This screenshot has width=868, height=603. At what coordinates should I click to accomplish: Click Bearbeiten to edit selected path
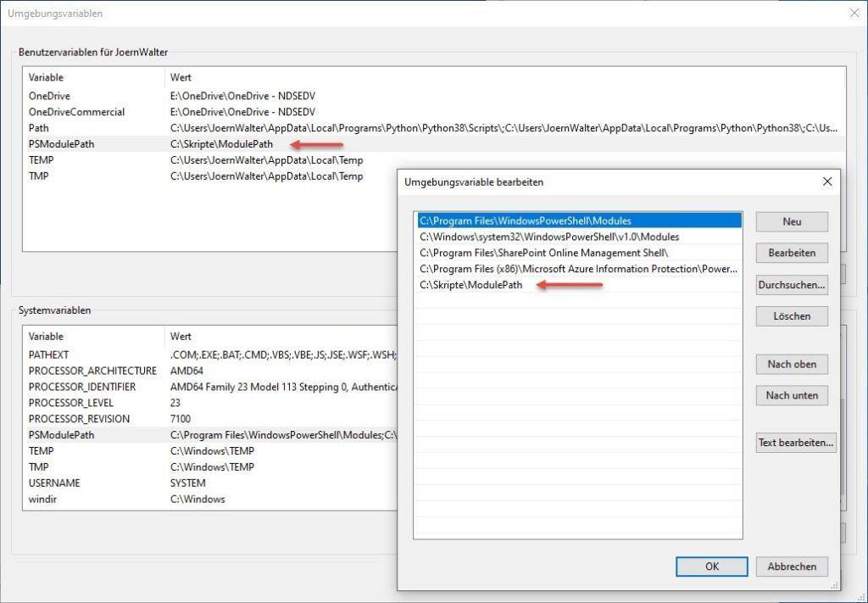pos(791,253)
